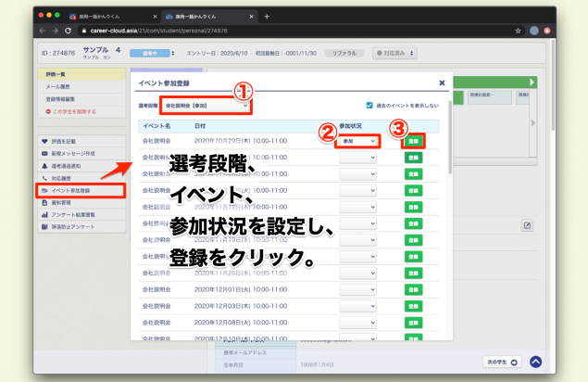
Task: Click the envelope icon for 新規メッセージ作成
Action: 44,152
